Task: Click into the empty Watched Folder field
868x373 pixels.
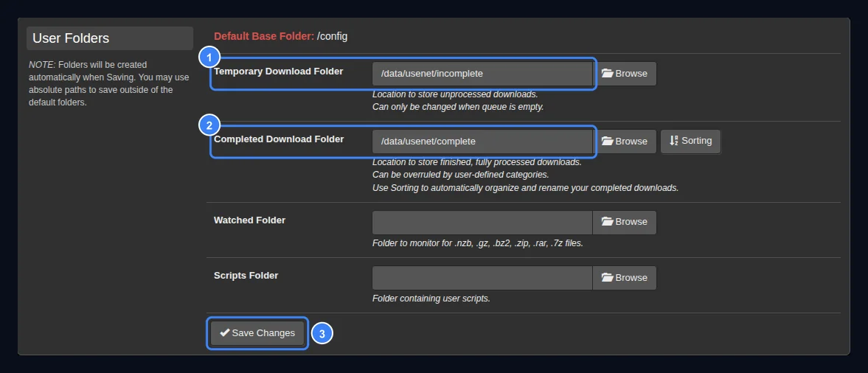Action: (x=482, y=222)
